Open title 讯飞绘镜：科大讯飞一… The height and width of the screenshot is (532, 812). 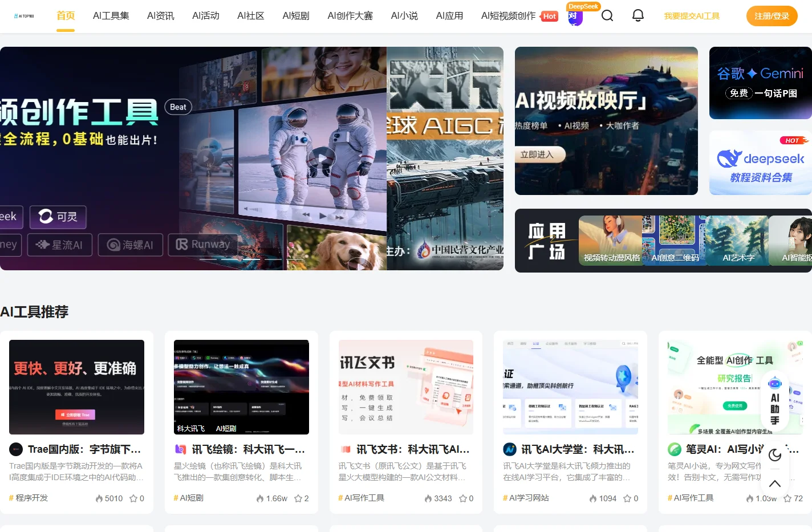(x=249, y=449)
